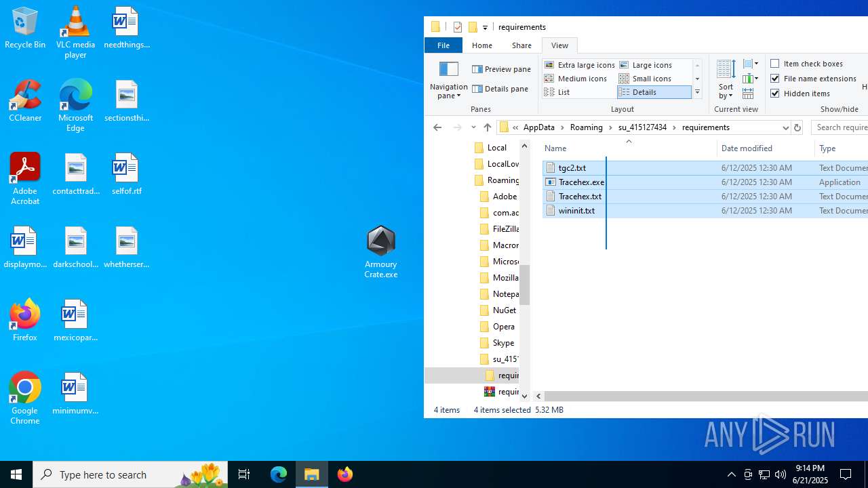The width and height of the screenshot is (868, 488).
Task: Select Armoury Crate.exe on desktop
Action: pos(380,252)
